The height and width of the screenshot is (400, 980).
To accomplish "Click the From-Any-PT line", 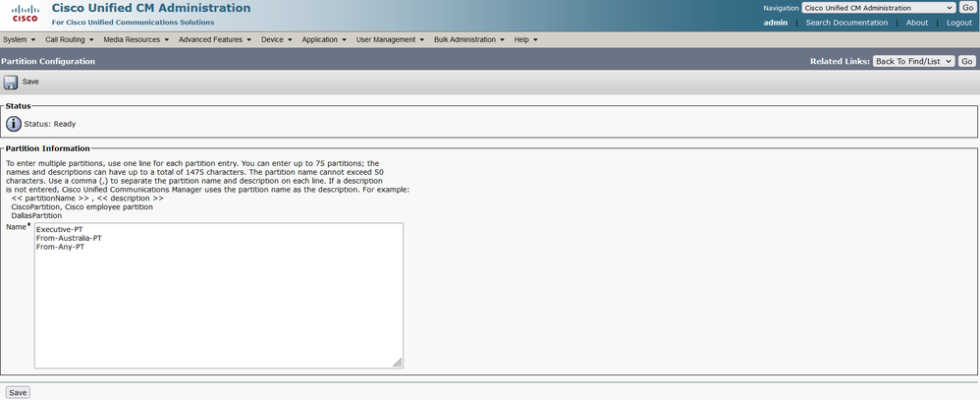I will coord(60,248).
